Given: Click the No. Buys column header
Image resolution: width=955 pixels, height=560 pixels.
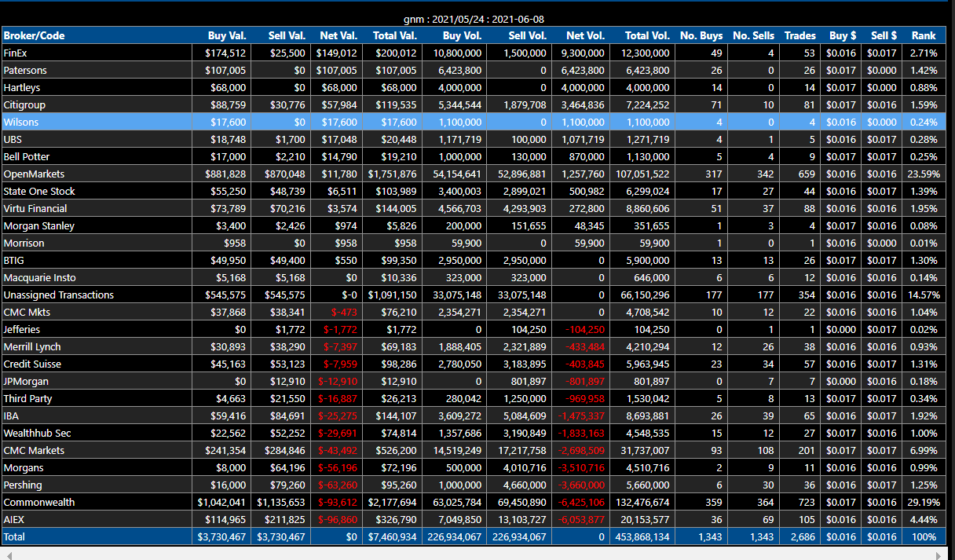Looking at the screenshot, I should point(701,35).
